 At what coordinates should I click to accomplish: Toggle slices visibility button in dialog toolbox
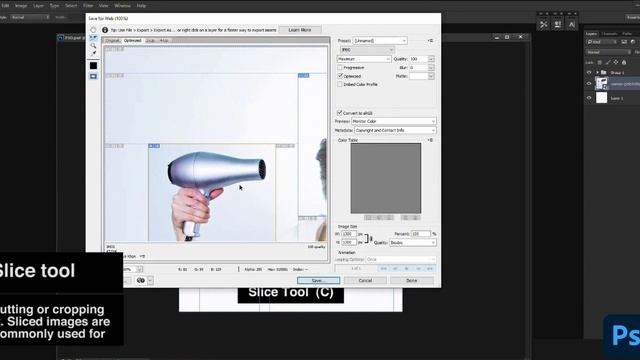(93, 76)
